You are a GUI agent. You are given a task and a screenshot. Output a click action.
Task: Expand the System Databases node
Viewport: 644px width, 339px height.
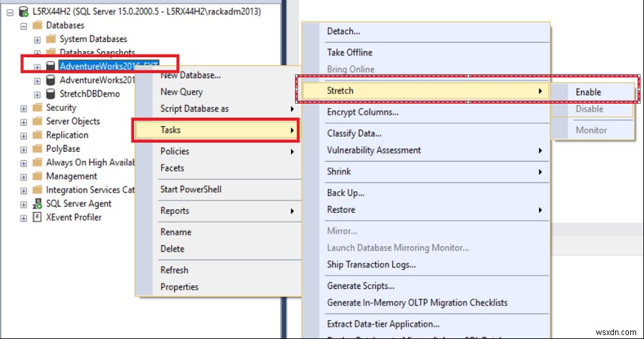click(37, 40)
